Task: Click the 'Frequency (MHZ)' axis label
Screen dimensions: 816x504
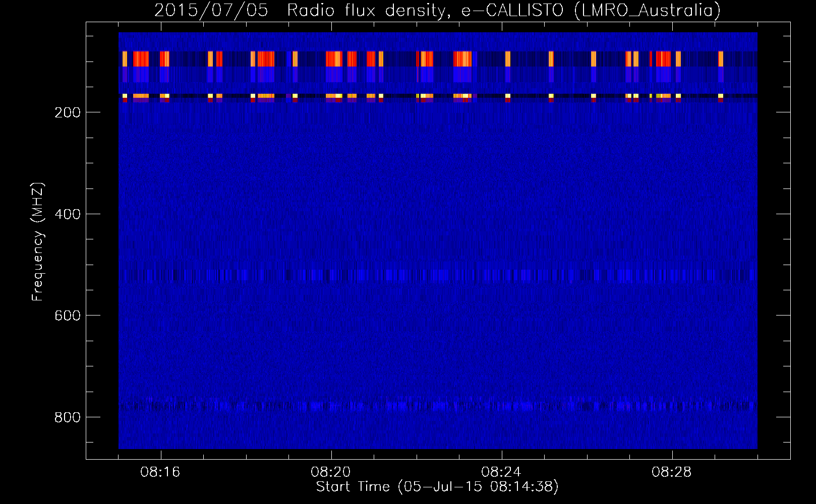Action: [x=38, y=242]
